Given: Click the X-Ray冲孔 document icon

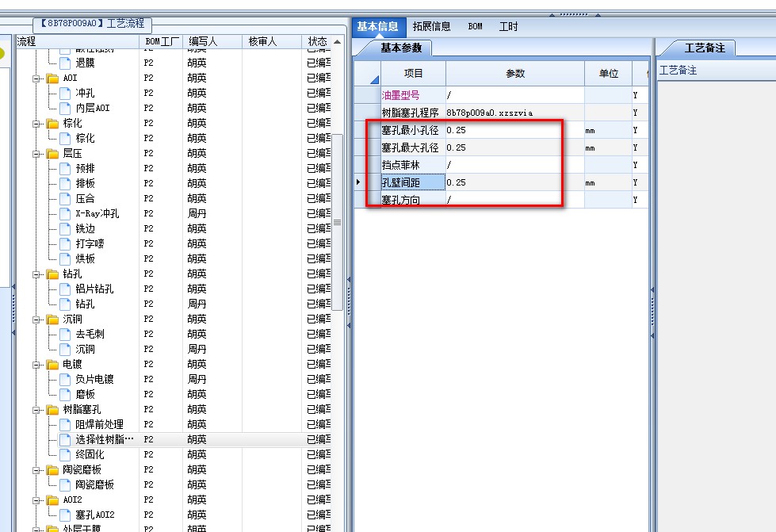Looking at the screenshot, I should coord(65,214).
